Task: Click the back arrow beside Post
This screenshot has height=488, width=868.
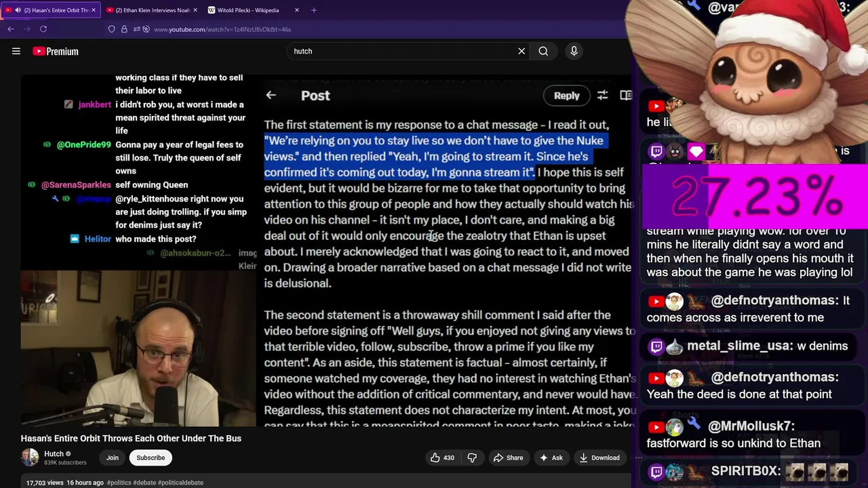Action: [x=271, y=96]
